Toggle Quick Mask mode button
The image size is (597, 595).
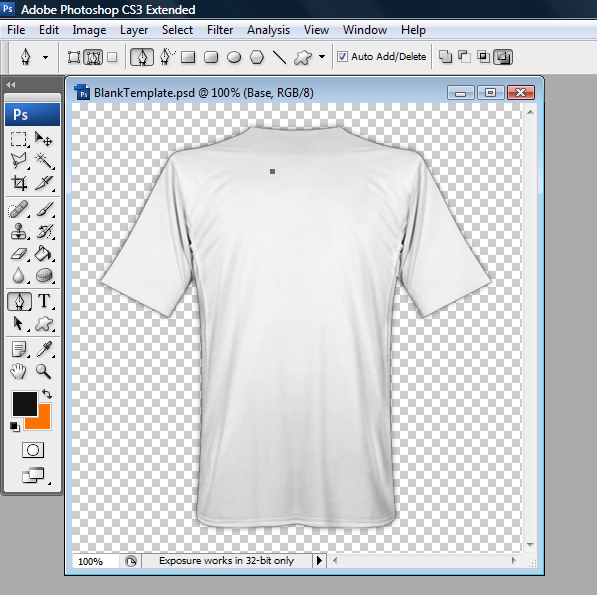pyautogui.click(x=33, y=450)
